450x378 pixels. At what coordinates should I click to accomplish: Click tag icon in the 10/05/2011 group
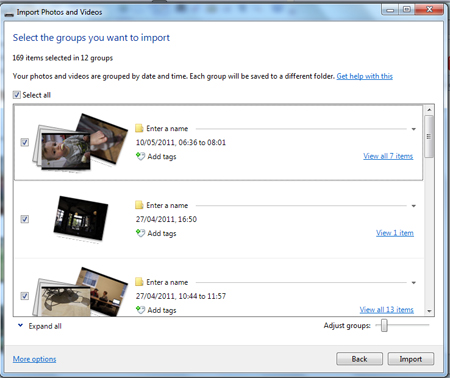(140, 156)
